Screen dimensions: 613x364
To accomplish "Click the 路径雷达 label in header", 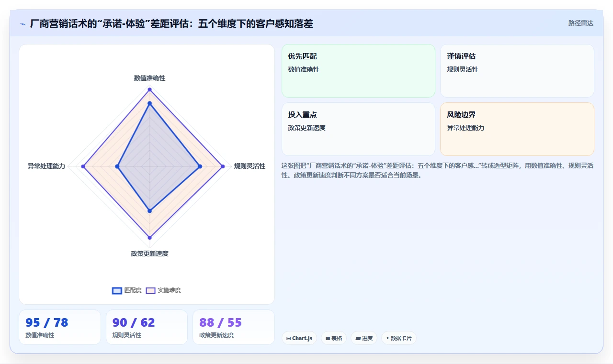I will 580,23.
